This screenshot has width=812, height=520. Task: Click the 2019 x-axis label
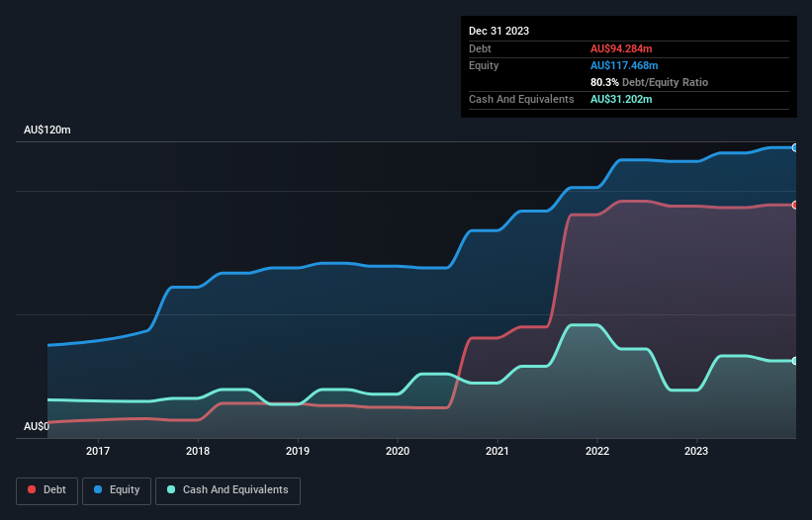(x=298, y=451)
